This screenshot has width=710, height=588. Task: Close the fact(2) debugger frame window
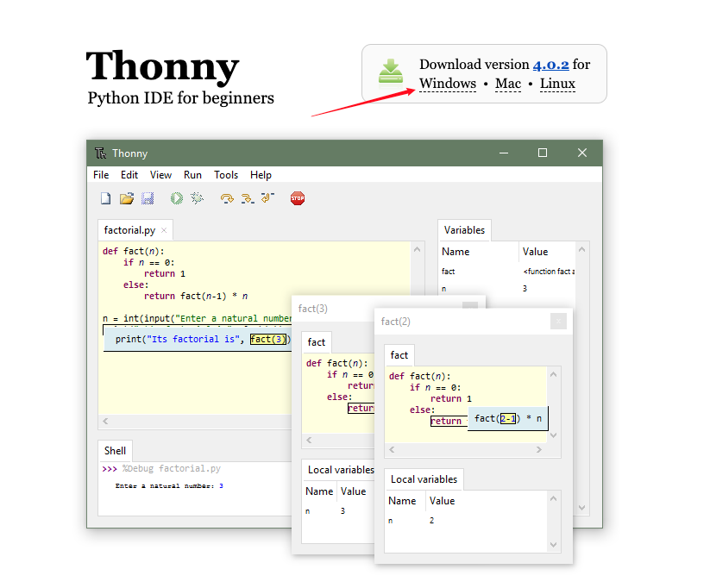pyautogui.click(x=559, y=322)
